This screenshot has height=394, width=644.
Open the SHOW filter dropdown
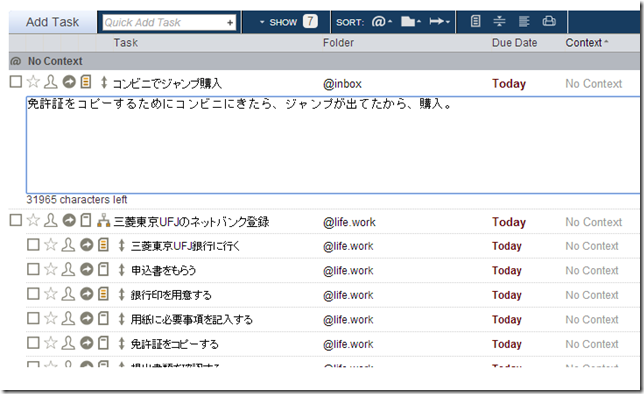click(278, 22)
